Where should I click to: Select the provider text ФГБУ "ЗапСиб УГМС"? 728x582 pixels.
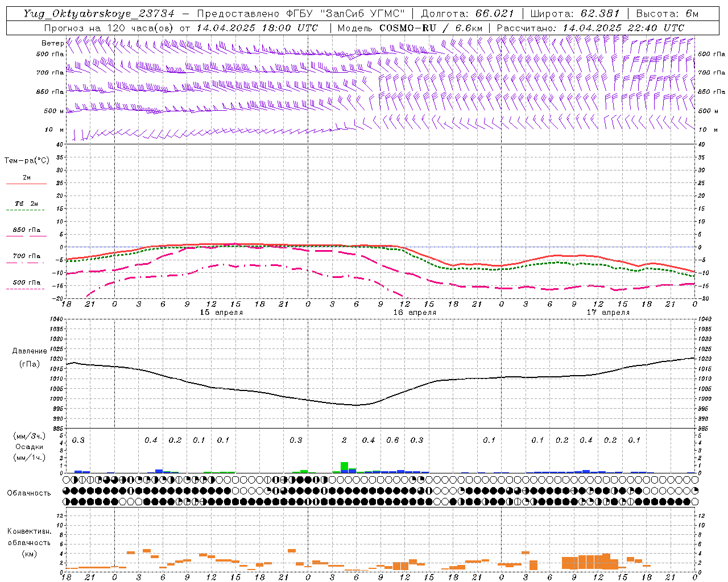[346, 14]
